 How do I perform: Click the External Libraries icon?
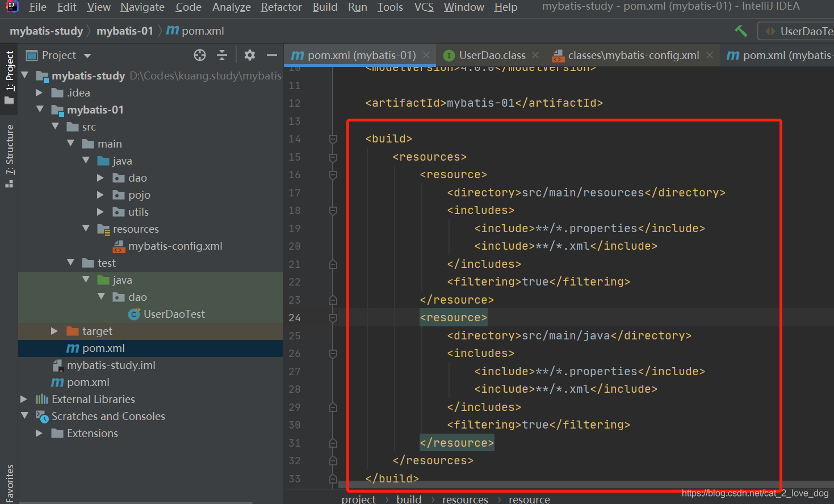click(42, 399)
